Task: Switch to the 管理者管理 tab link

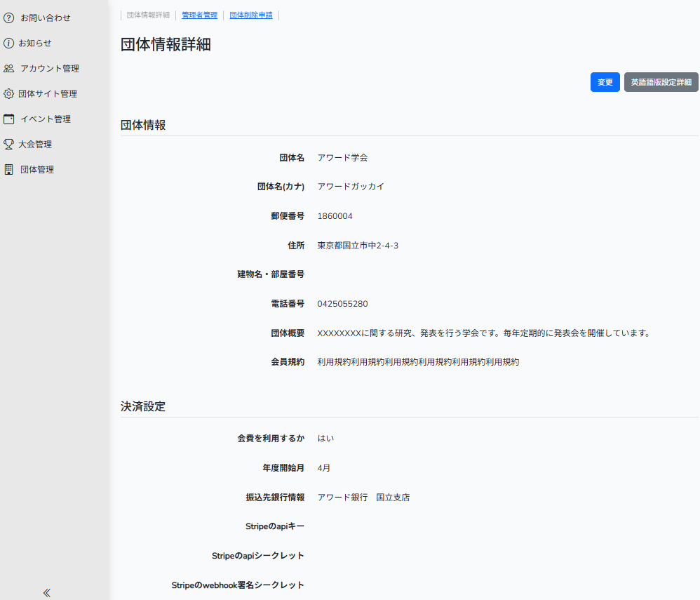Action: 199,15
